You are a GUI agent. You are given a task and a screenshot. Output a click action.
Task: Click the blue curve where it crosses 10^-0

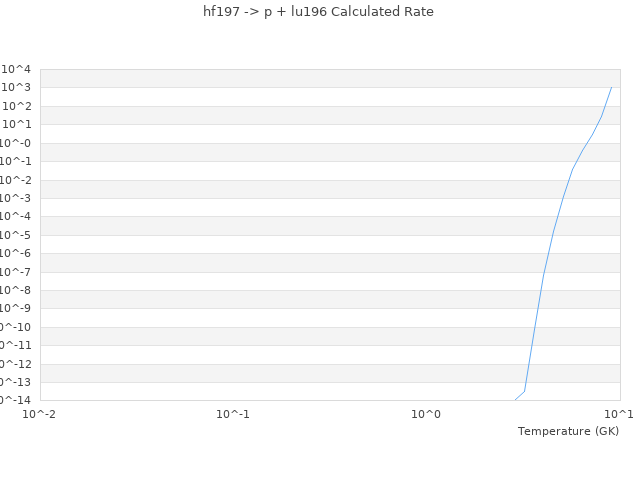(588, 143)
